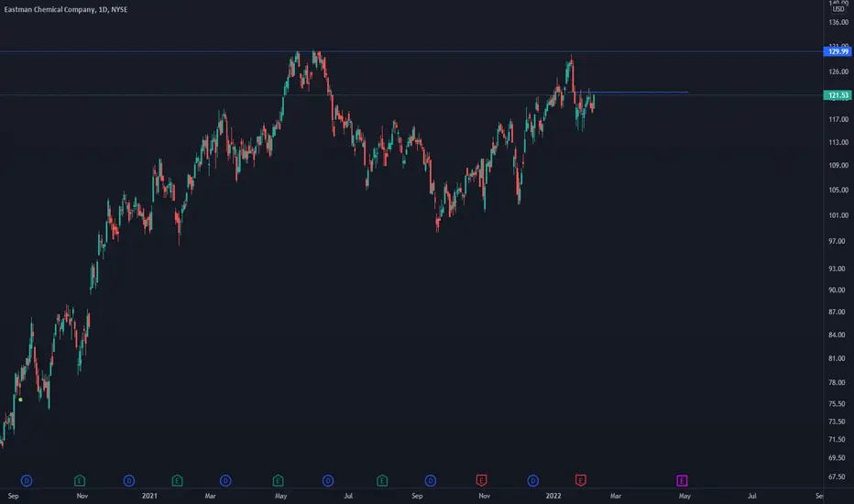This screenshot has width=854, height=504.
Task: Click the 71.50 price axis label
Action: click(838, 440)
